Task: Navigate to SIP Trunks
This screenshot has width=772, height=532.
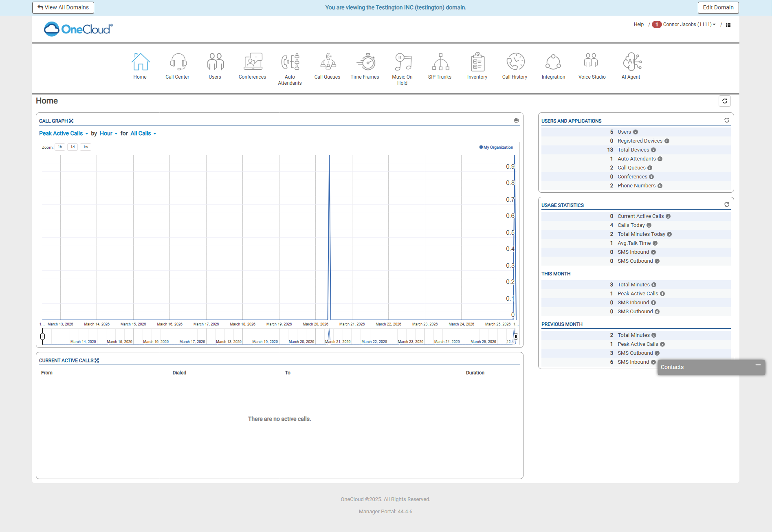Action: (x=440, y=66)
